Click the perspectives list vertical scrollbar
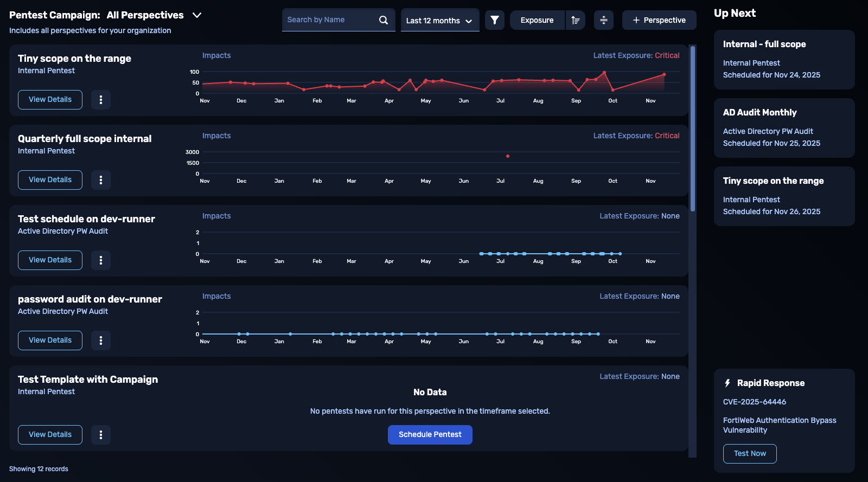The width and height of the screenshot is (868, 482). [x=692, y=129]
